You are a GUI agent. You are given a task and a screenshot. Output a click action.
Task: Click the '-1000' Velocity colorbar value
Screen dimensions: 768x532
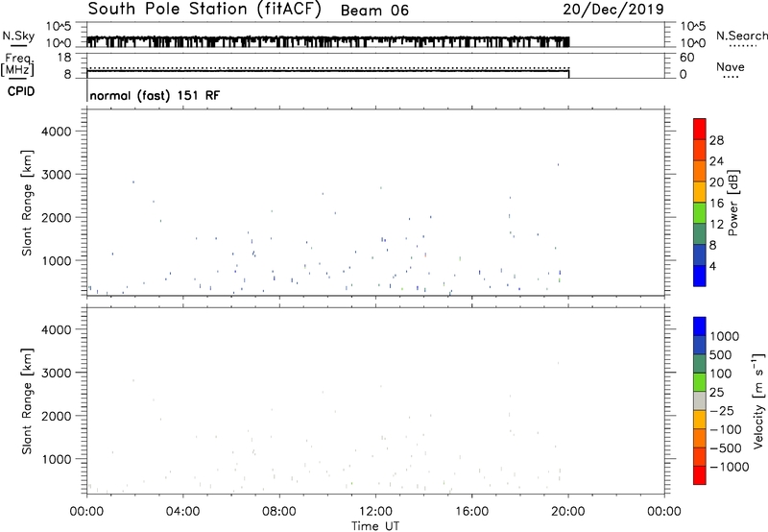[730, 467]
